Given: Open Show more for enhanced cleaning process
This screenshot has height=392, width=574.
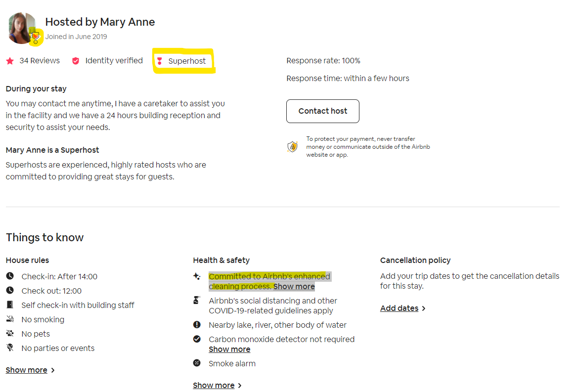Looking at the screenshot, I should pyautogui.click(x=294, y=287).
